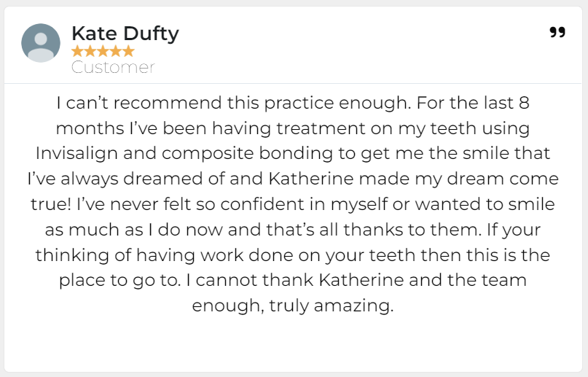
Task: Click Kate Dufty's profile avatar icon
Action: click(x=41, y=42)
